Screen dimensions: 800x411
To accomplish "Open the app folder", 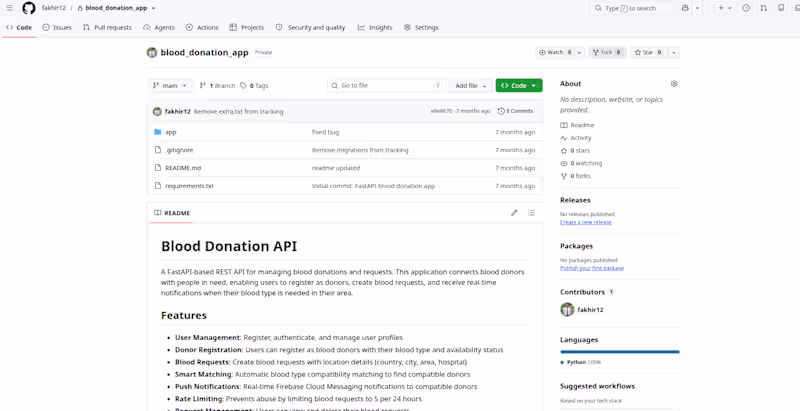I will point(171,132).
